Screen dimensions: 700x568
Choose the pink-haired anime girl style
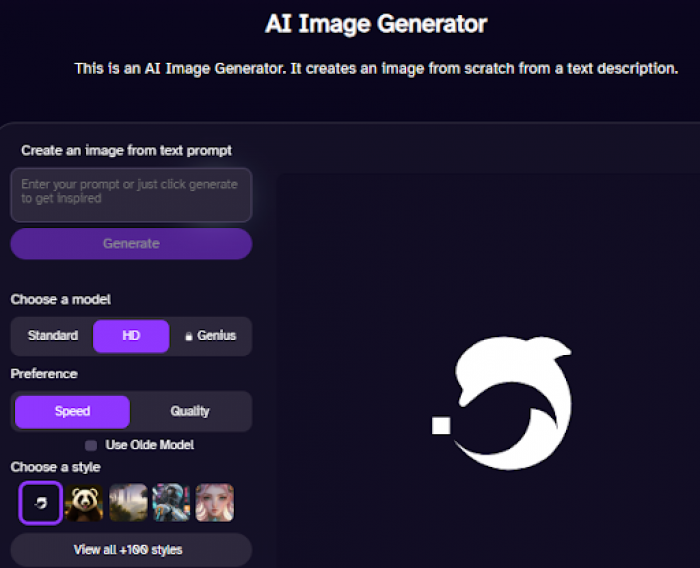[215, 502]
